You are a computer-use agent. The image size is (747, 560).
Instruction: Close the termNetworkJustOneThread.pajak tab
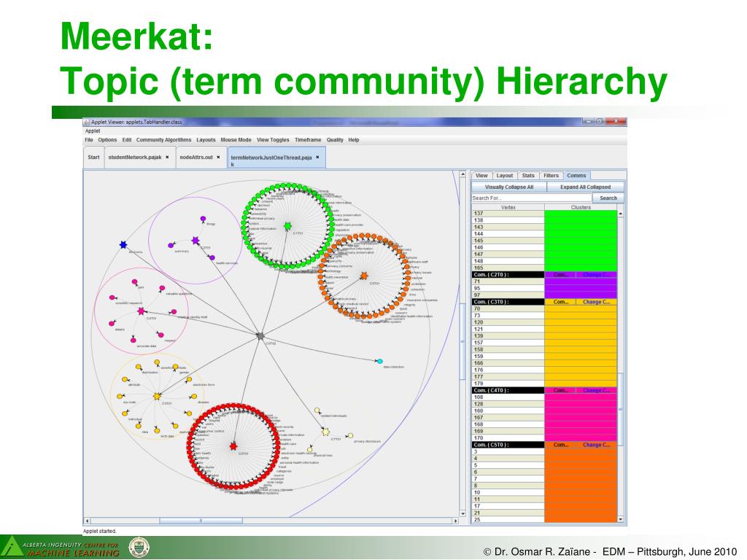(x=317, y=157)
